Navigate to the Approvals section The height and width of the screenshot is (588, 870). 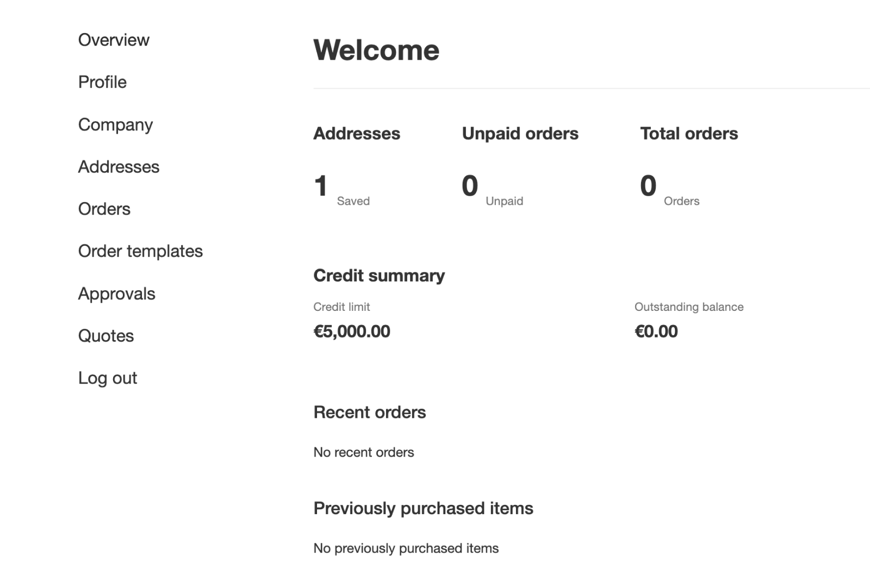(116, 293)
